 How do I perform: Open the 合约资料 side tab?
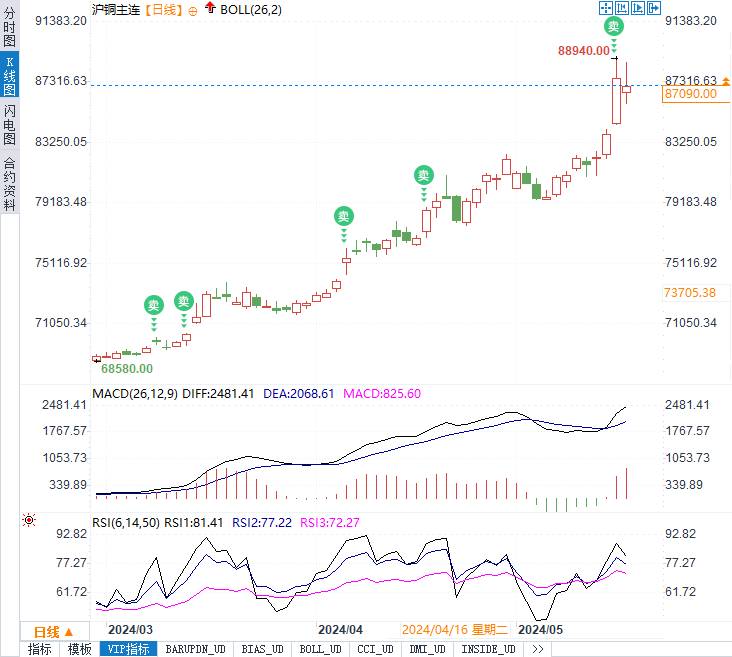point(9,183)
